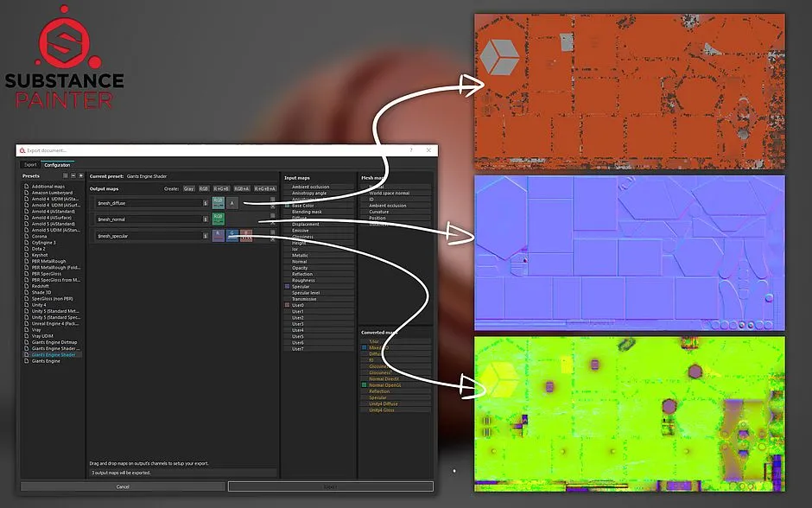Click the Base Color swatch in Input maps
The image size is (812, 508).
[x=289, y=206]
